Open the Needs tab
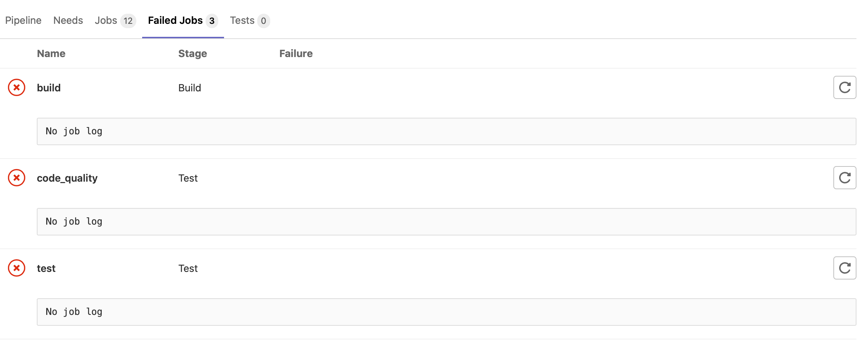This screenshot has width=868, height=351. (x=68, y=21)
